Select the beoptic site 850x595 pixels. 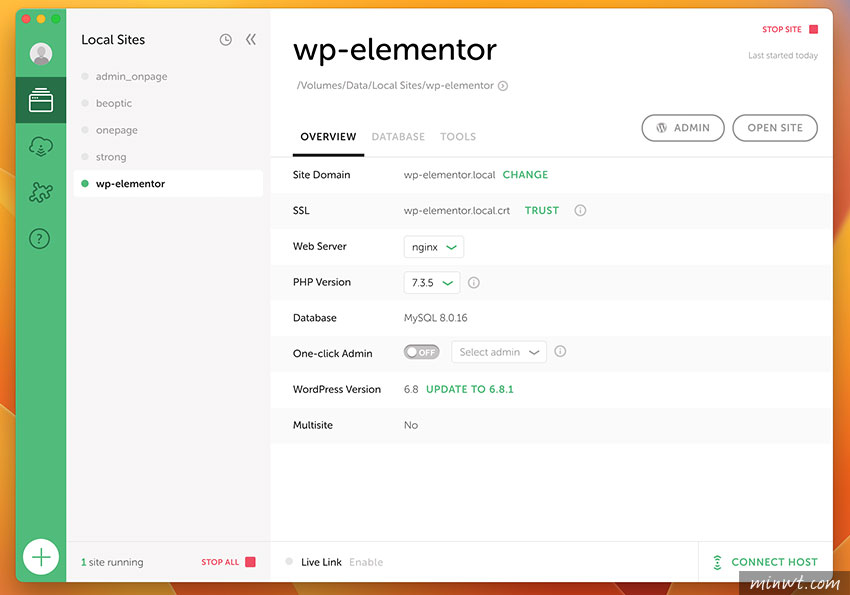168,103
